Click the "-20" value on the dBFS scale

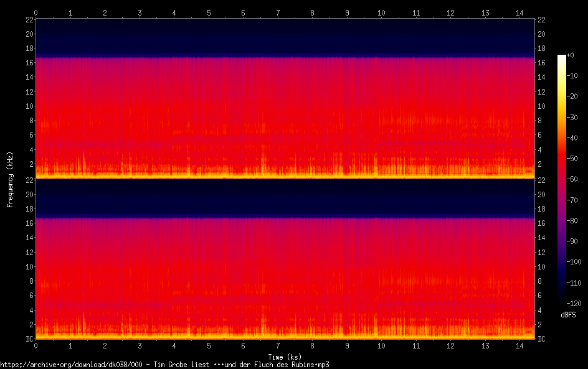pos(572,96)
